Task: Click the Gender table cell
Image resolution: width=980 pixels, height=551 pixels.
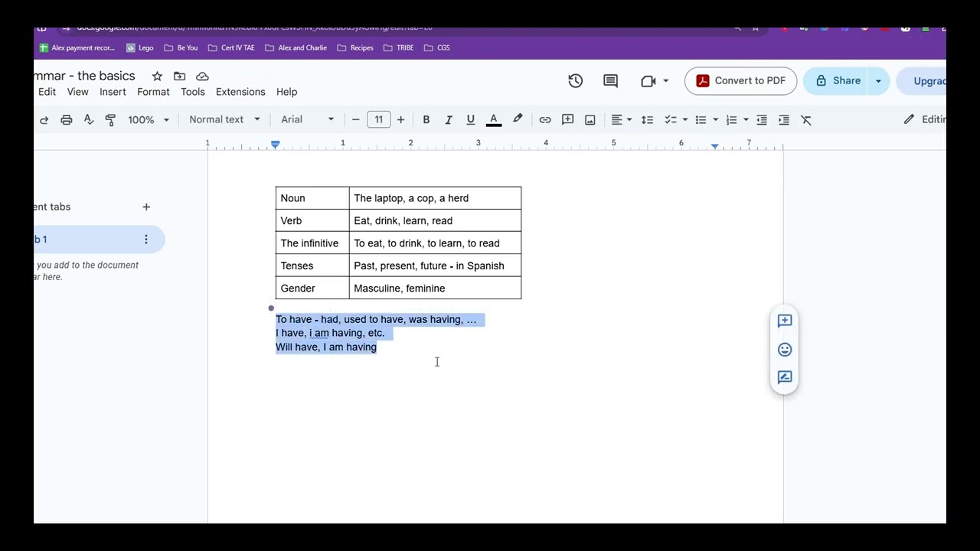Action: tap(312, 289)
